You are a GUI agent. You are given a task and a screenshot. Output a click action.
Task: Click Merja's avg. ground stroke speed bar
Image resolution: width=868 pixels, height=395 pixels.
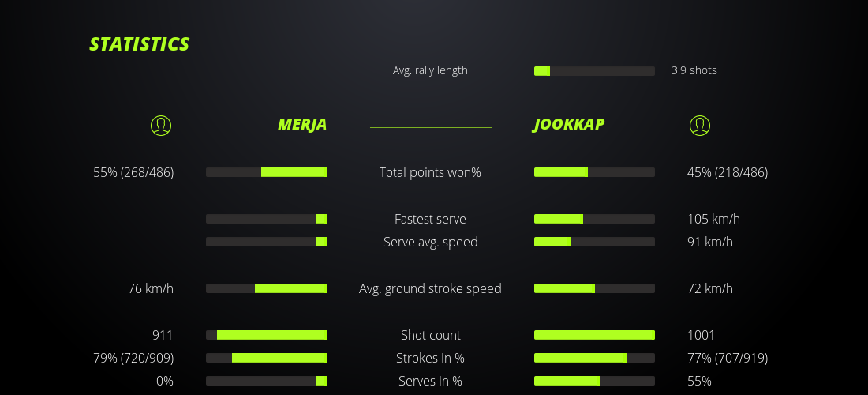[267, 288]
